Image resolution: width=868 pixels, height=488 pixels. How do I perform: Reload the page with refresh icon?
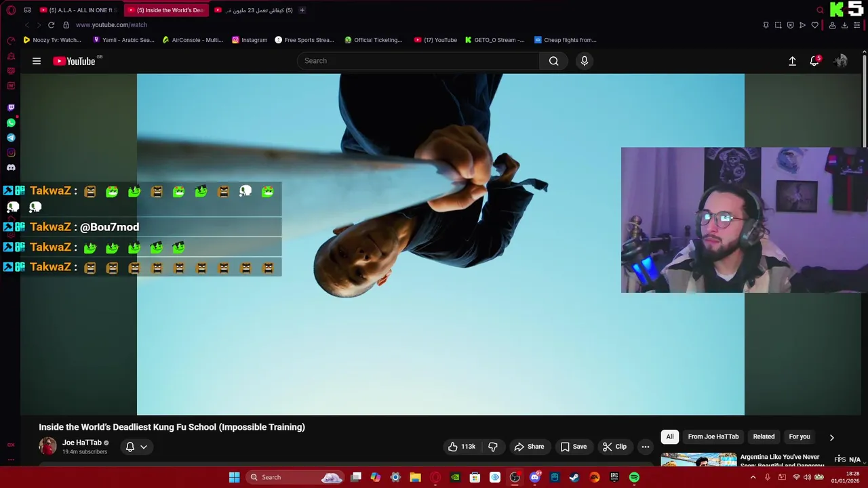coord(51,25)
